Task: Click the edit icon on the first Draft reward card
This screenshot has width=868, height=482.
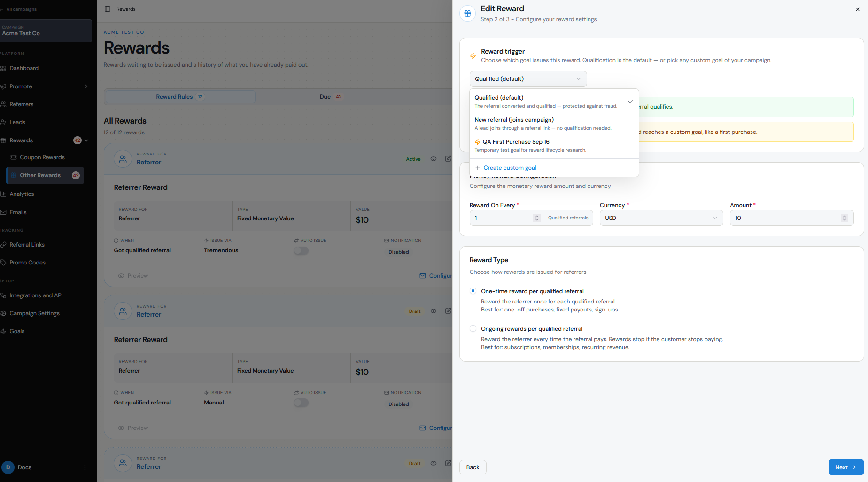Action: click(448, 311)
